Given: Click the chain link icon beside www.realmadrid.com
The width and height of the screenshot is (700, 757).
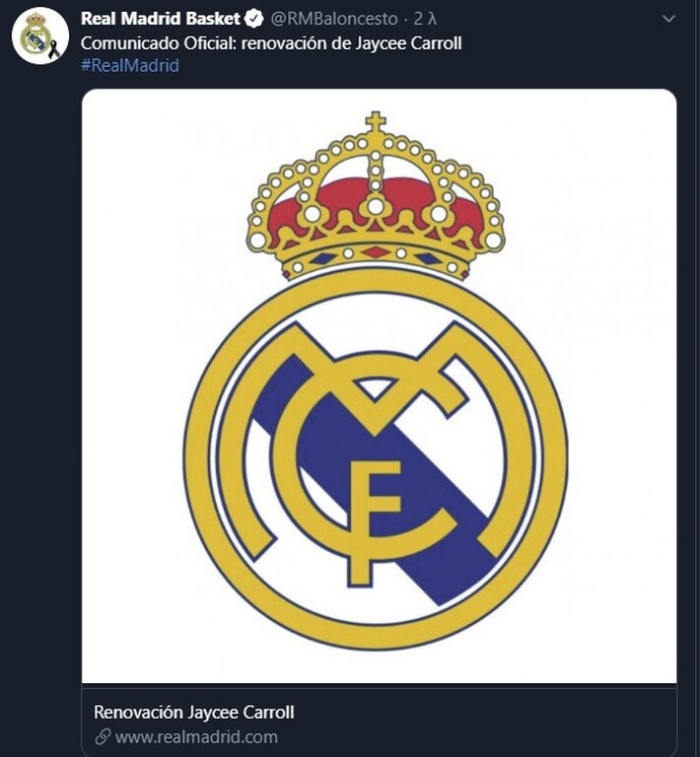Looking at the screenshot, I should (x=103, y=736).
